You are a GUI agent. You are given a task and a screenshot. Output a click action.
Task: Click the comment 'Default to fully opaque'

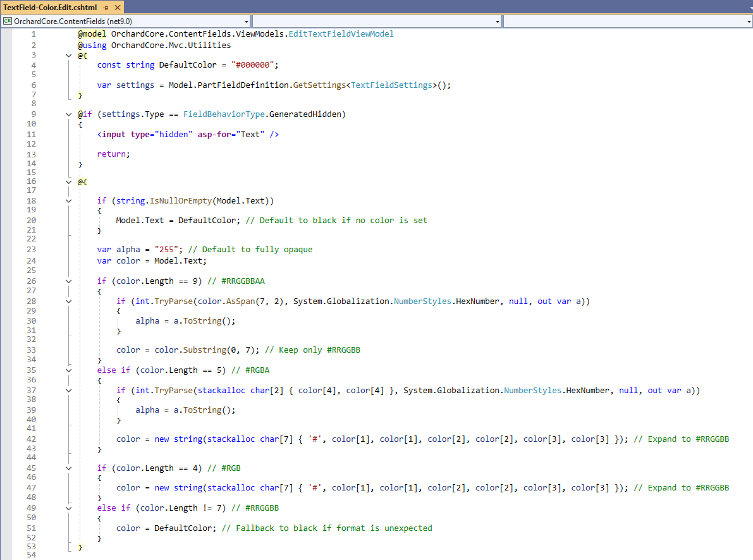click(250, 249)
